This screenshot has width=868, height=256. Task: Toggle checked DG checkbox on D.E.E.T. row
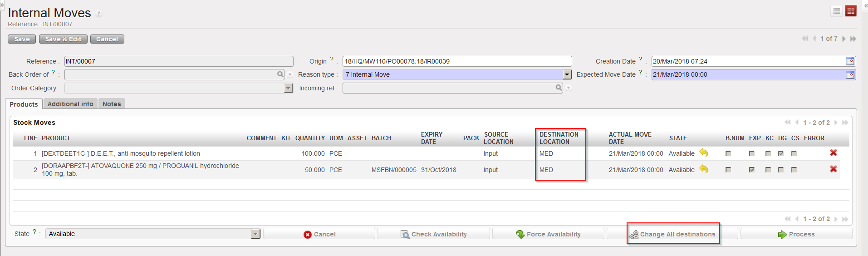coord(781,153)
